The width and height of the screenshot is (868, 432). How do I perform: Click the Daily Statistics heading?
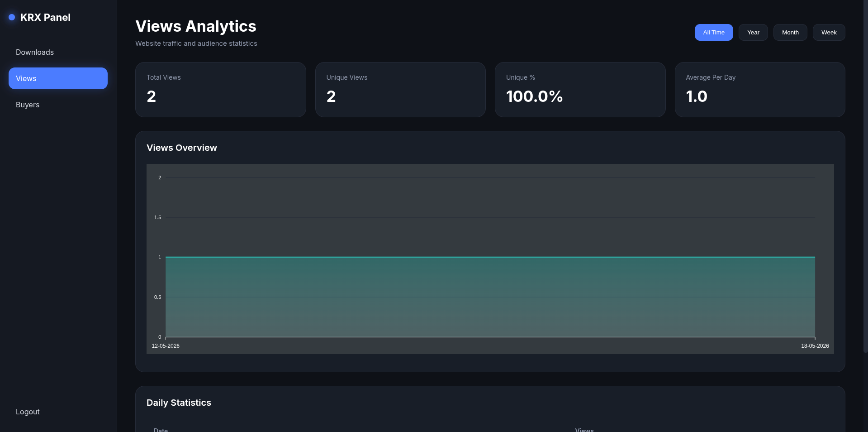click(x=179, y=403)
